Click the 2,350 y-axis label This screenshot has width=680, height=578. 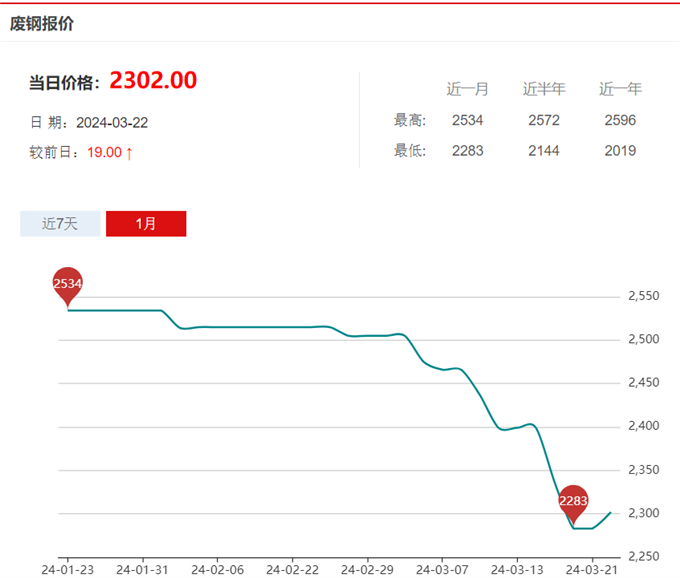point(644,470)
